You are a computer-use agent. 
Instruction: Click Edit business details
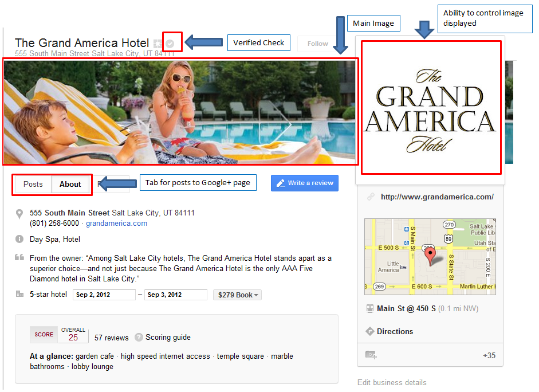coord(392,383)
